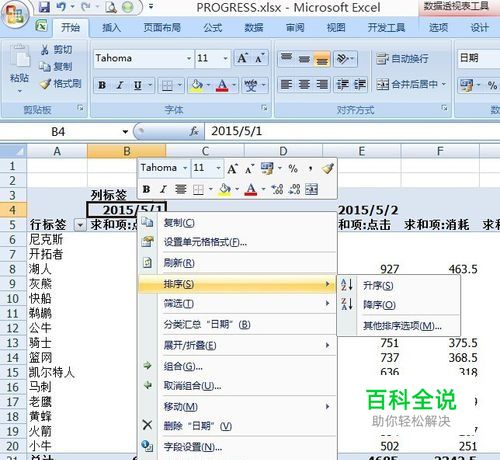Select 升序(S) ascending sort
The image size is (500, 460).
(399, 286)
